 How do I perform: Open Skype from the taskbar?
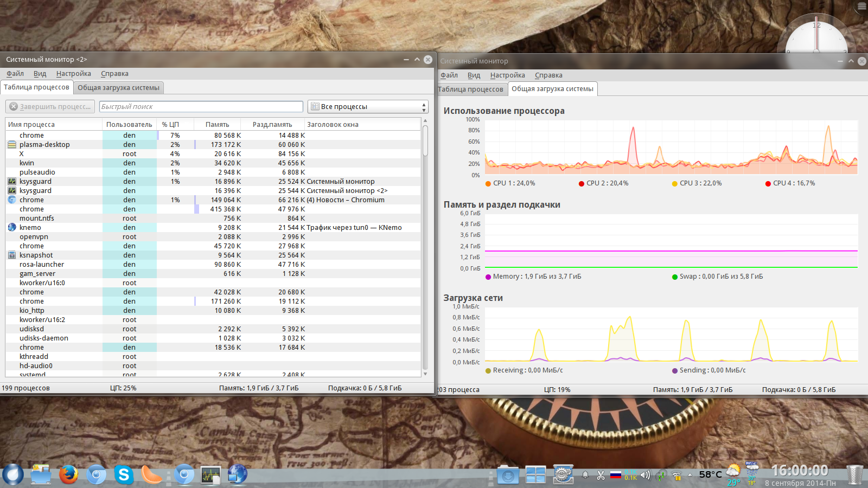(x=124, y=475)
